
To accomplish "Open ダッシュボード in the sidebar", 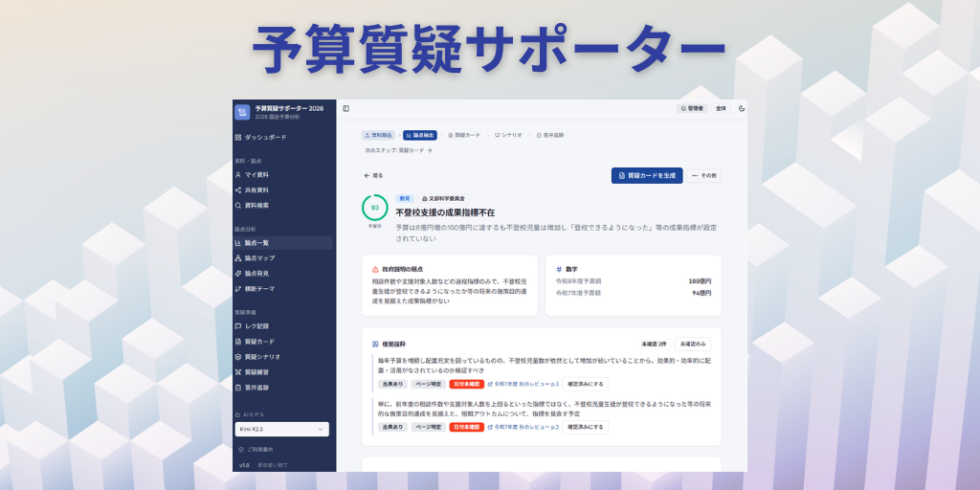I will [264, 138].
